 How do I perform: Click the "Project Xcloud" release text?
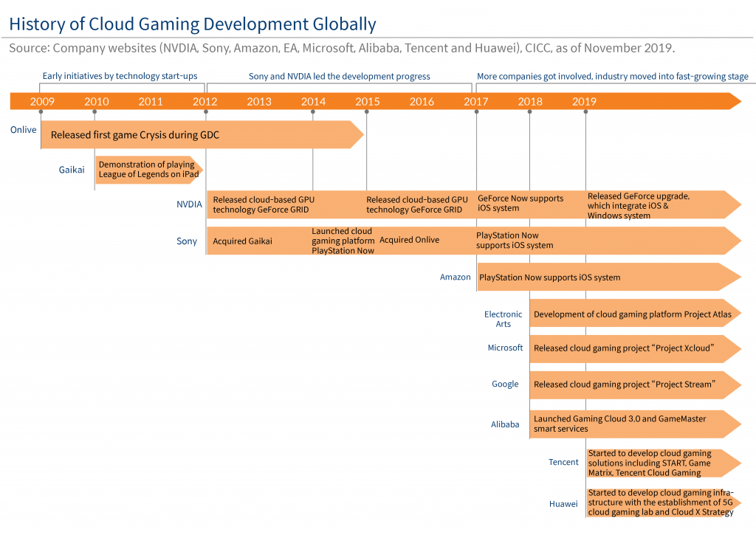pos(624,348)
